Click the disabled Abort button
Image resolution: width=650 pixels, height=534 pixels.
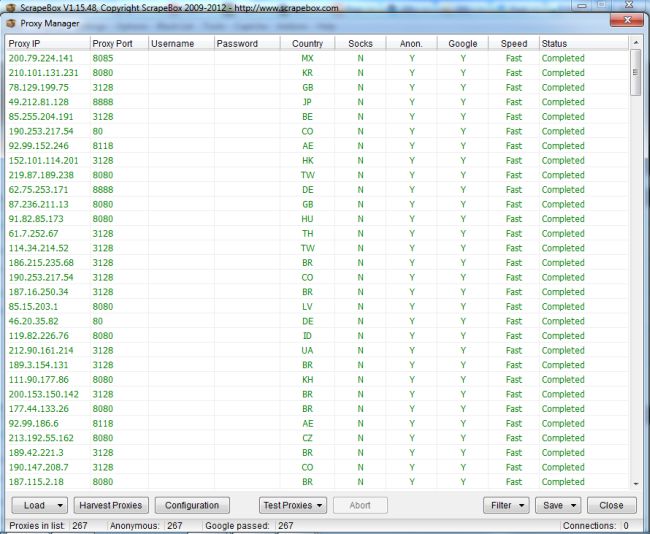pos(360,505)
